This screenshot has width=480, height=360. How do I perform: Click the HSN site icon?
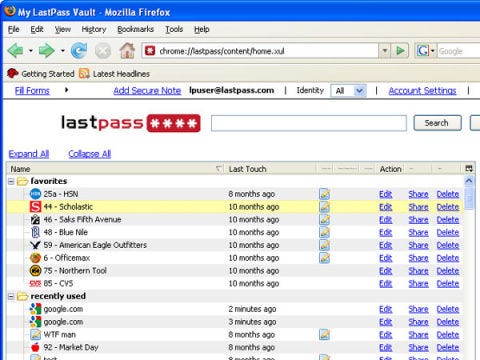point(35,194)
